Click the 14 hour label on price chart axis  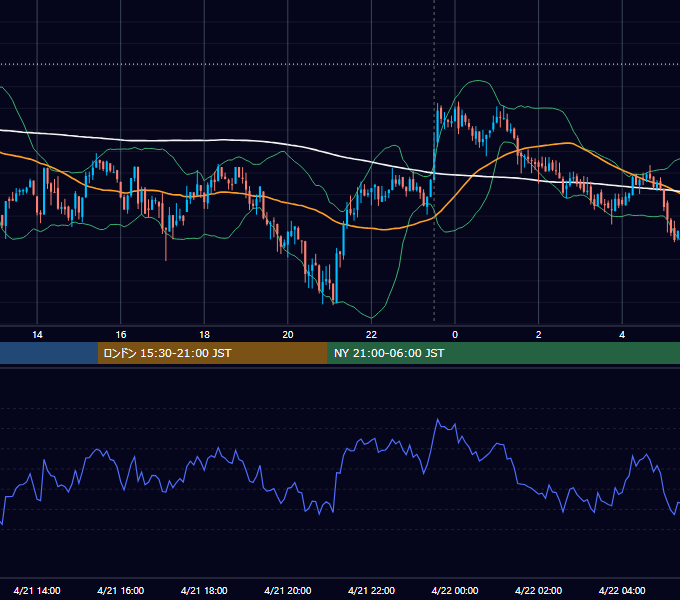[x=37, y=335]
